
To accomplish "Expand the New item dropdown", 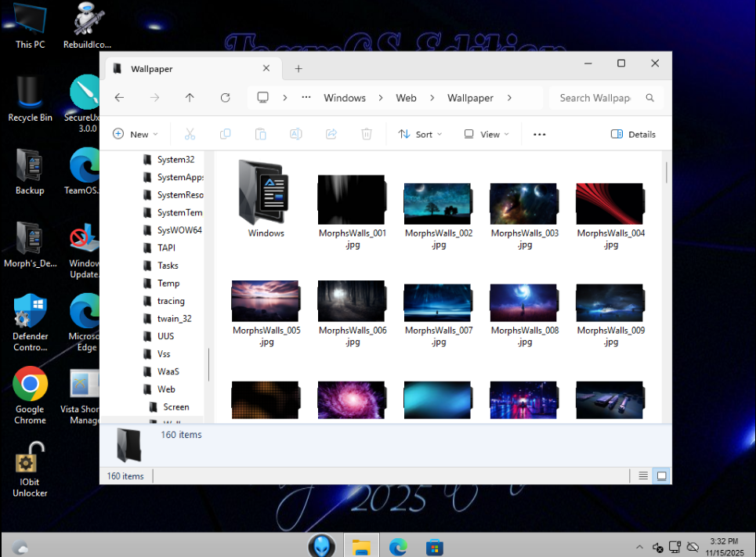I will pos(135,134).
